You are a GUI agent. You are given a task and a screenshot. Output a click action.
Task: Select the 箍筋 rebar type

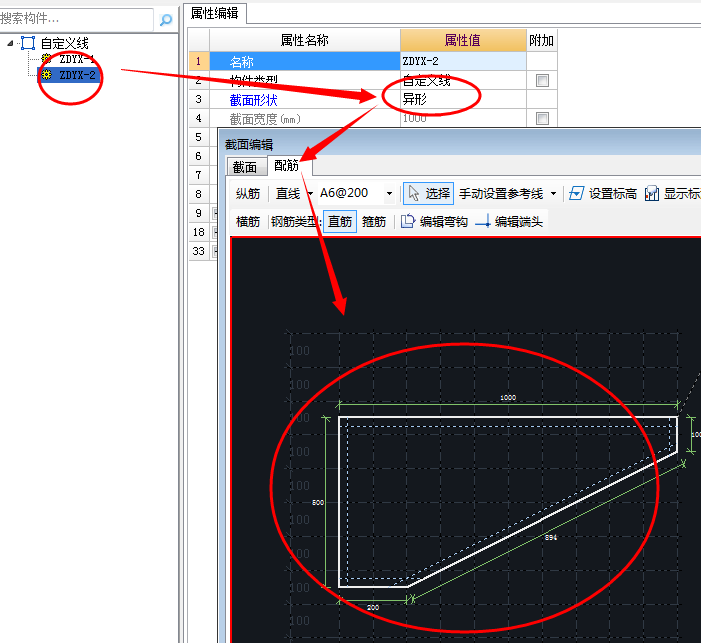[x=374, y=221]
